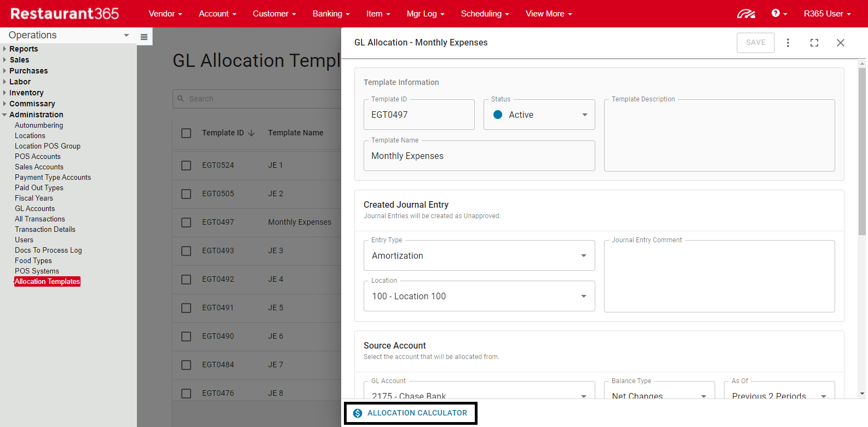Viewport: 868px width, 427px height.
Task: Check the EGT0493 row checkbox
Action: (x=186, y=251)
